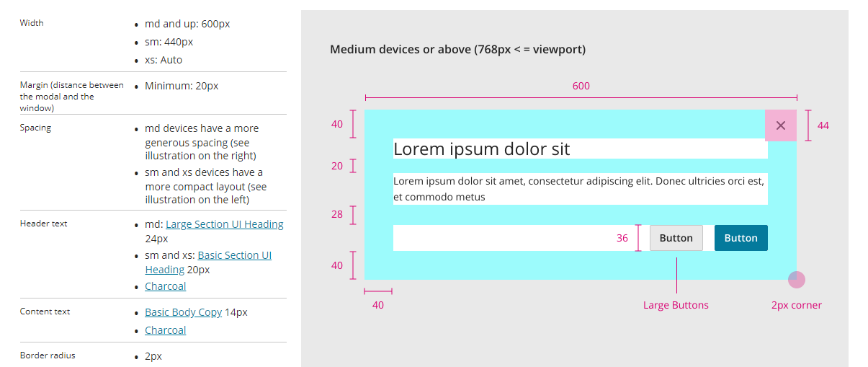The width and height of the screenshot is (868, 367).
Task: Click the Medium devices or above heading
Action: [x=458, y=49]
